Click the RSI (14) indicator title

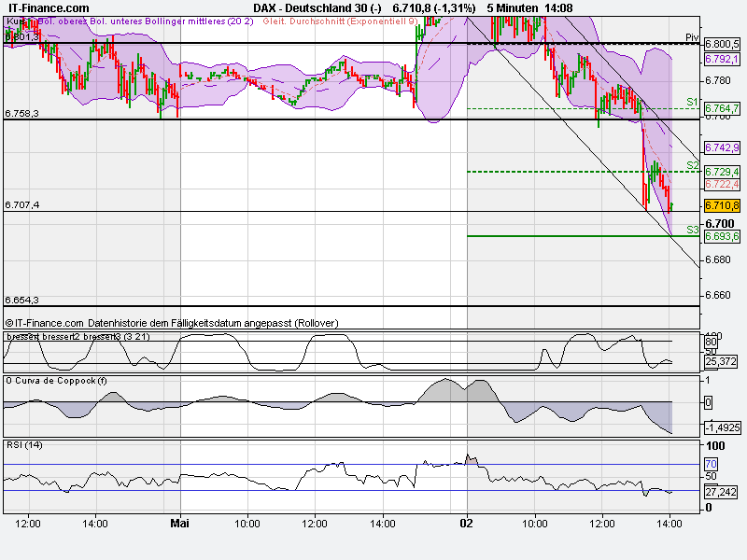[24, 445]
